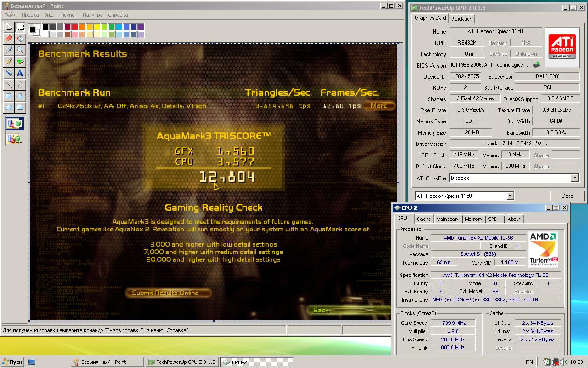Screen dimensions: 588x368
Task: Click the AMD Turion 64 X2 logo
Action: tap(543, 249)
